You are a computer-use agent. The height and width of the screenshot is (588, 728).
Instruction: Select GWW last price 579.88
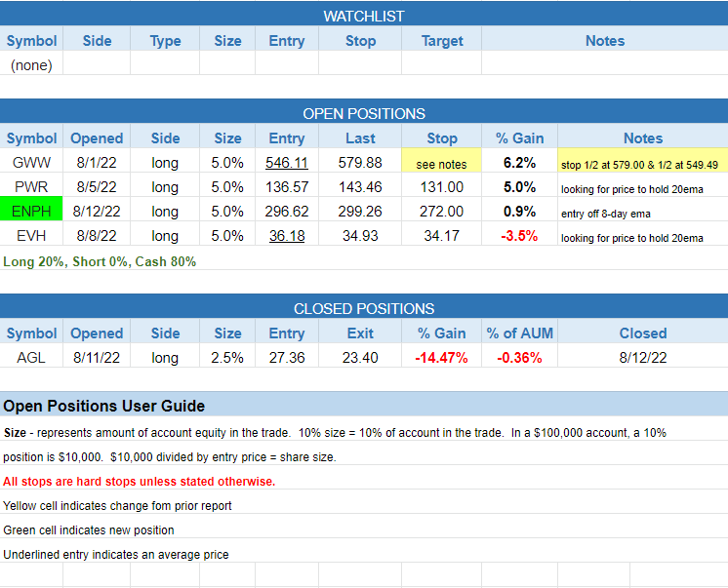click(x=360, y=163)
